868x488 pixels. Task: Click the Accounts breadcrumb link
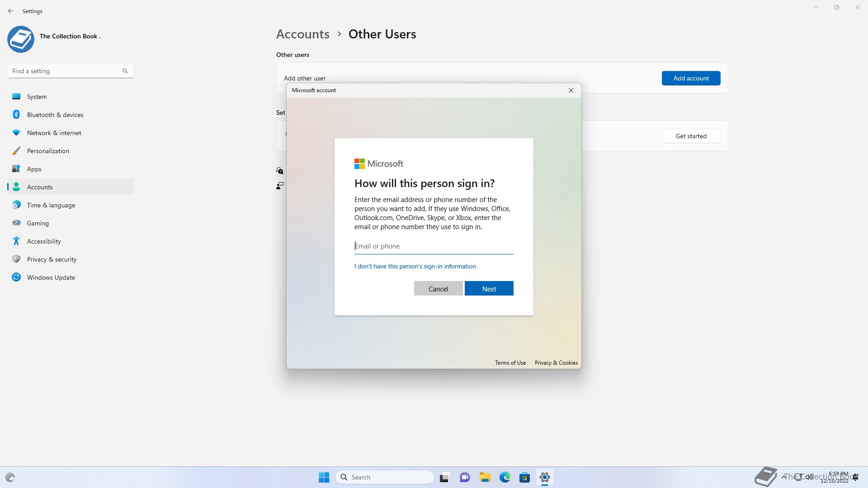(x=303, y=34)
